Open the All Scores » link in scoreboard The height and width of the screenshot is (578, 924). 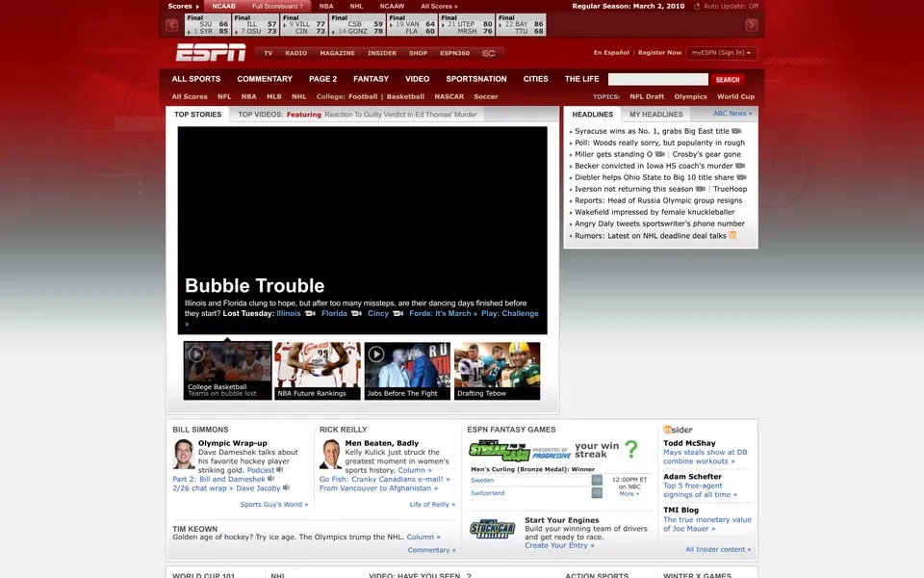(439, 6)
